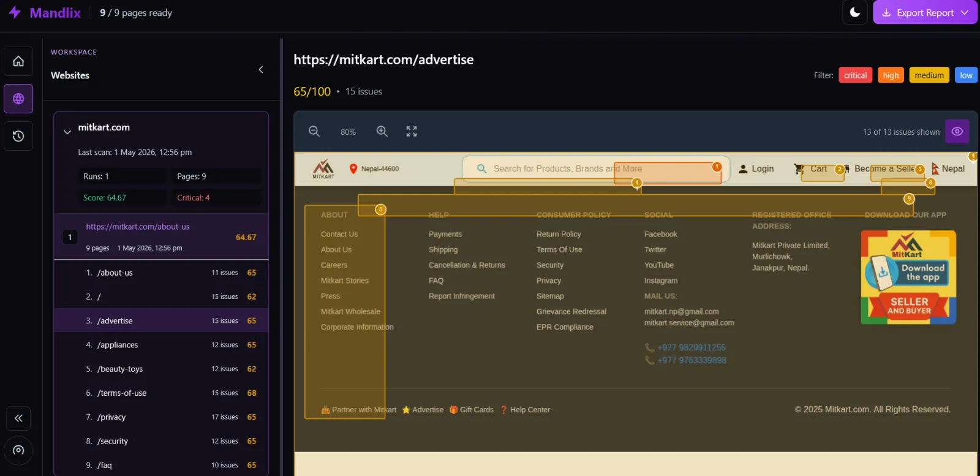
Task: Click issue marker 9 in preview
Action: coord(909,198)
